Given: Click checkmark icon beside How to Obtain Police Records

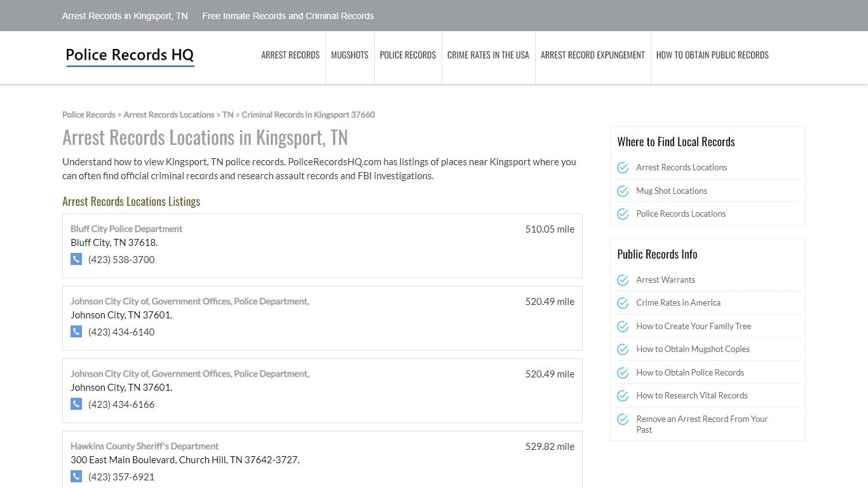Looking at the screenshot, I should click(623, 373).
